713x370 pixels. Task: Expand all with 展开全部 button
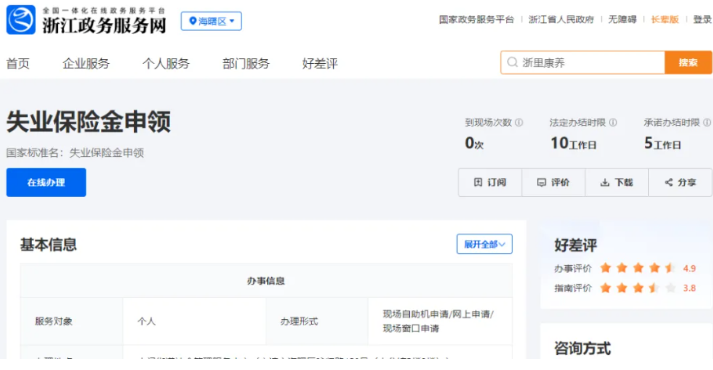pyautogui.click(x=484, y=244)
